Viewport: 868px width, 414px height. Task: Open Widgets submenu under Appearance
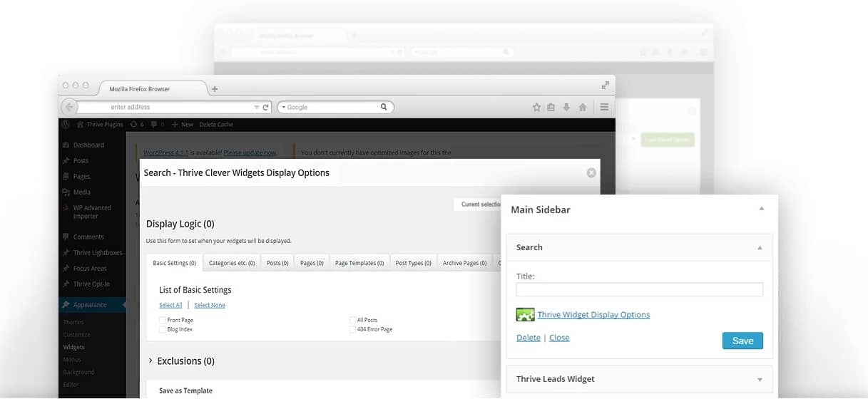tap(74, 347)
